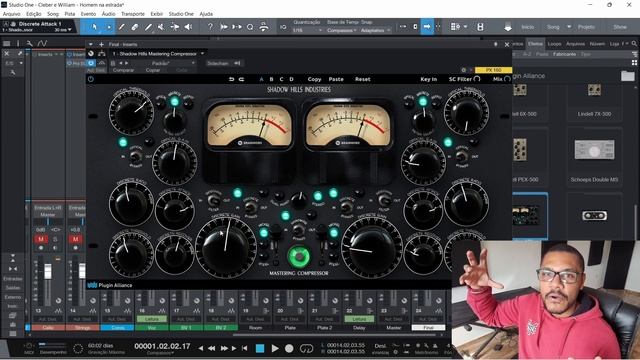Open the Início page button

(527, 27)
